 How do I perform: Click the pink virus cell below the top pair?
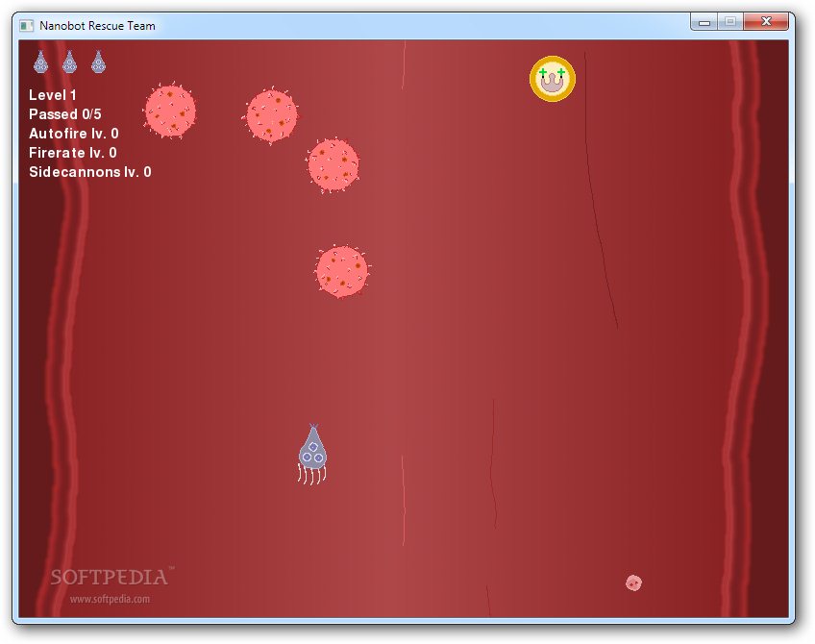tap(333, 164)
